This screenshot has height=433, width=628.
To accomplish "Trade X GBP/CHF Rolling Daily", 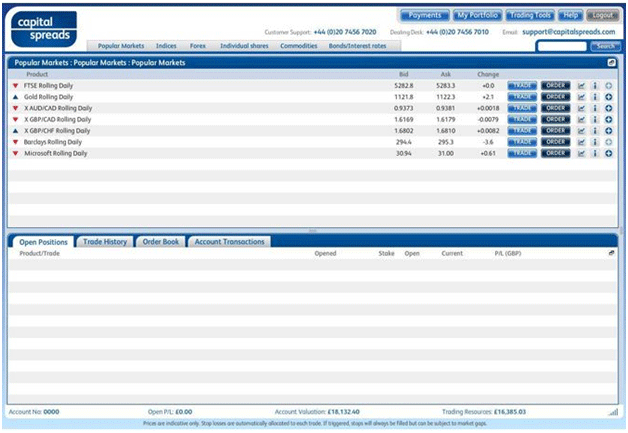I will [x=522, y=131].
